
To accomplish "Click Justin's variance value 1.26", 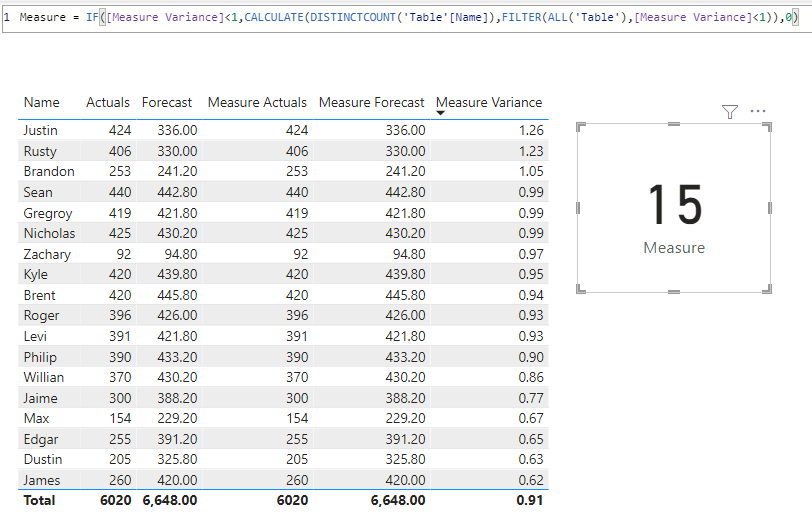I will (x=531, y=131).
